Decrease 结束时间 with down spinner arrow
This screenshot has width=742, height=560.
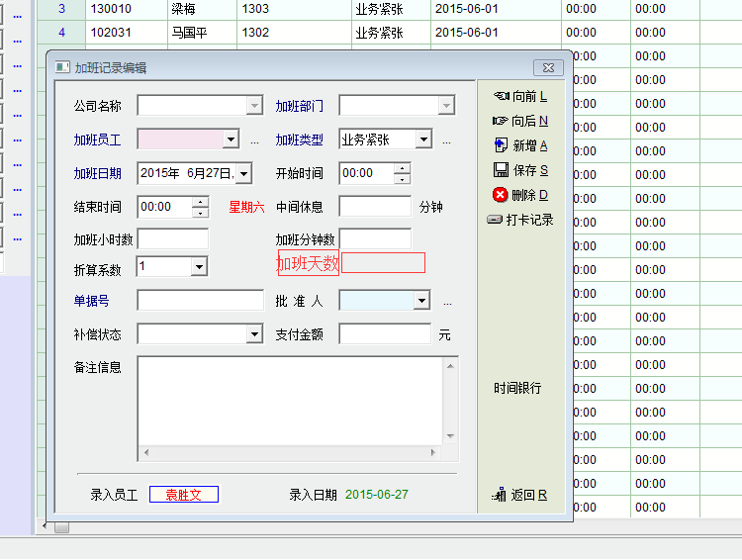tap(200, 213)
